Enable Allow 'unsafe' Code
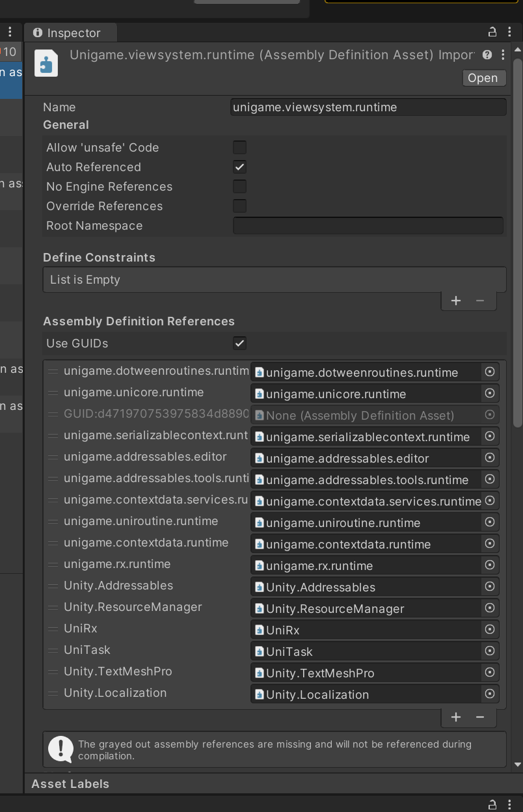 click(239, 147)
